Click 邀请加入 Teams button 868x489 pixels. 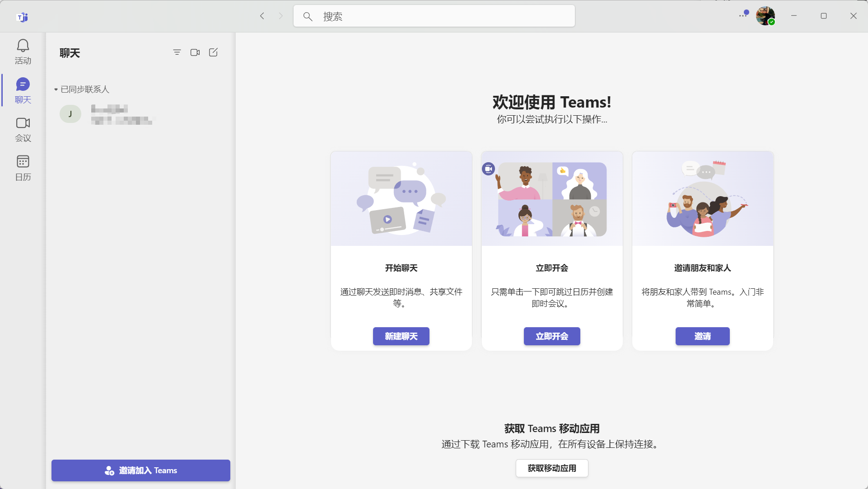(141, 470)
